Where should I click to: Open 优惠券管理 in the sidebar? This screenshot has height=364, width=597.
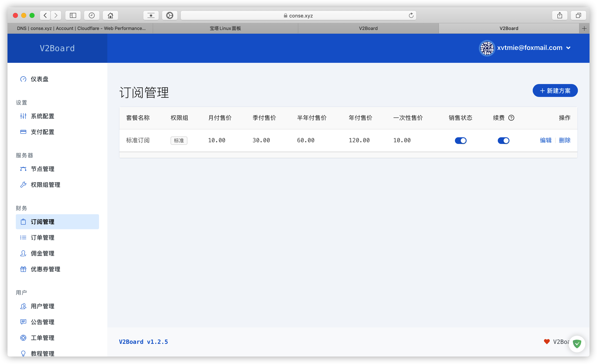[x=57, y=269]
